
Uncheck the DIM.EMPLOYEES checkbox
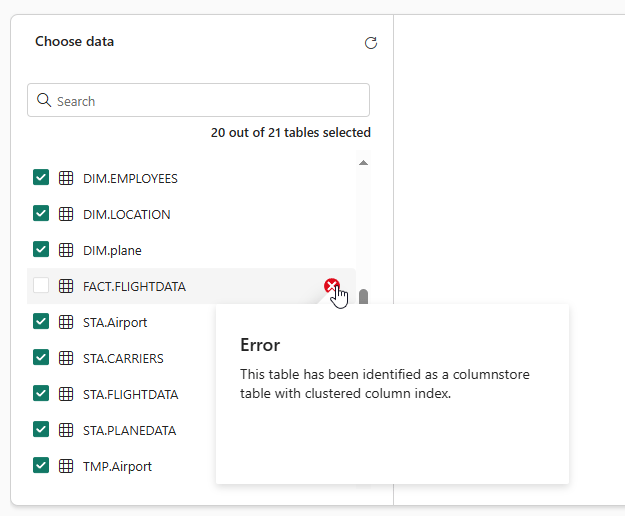pyautogui.click(x=41, y=178)
